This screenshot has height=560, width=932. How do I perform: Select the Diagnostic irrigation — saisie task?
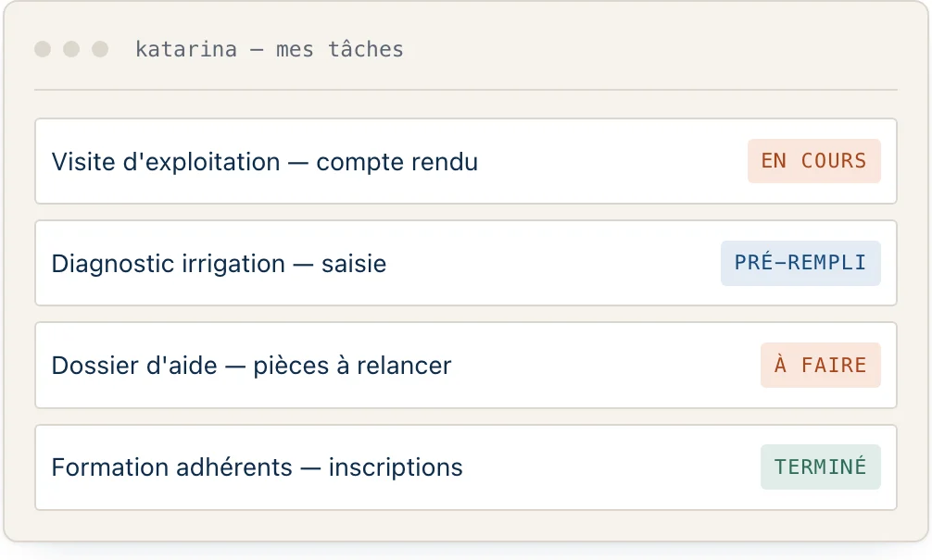click(465, 263)
